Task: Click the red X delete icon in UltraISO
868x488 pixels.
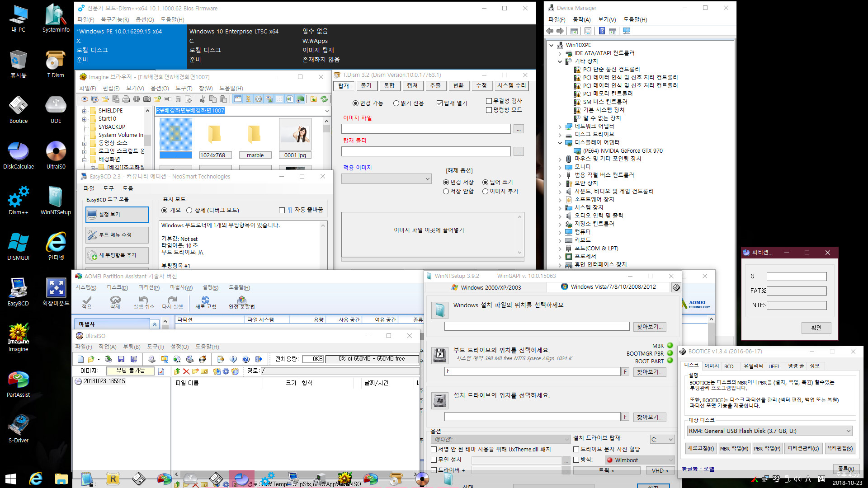Action: [186, 371]
